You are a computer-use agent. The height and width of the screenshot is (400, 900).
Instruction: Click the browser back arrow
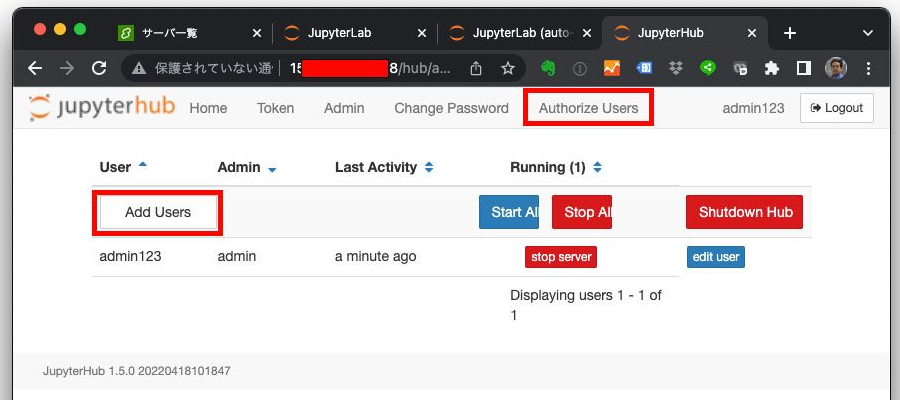(x=35, y=69)
